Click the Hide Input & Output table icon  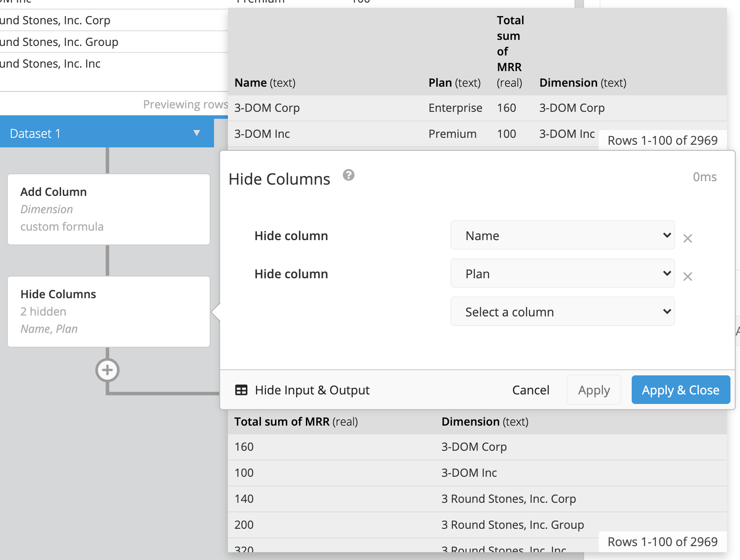click(241, 390)
